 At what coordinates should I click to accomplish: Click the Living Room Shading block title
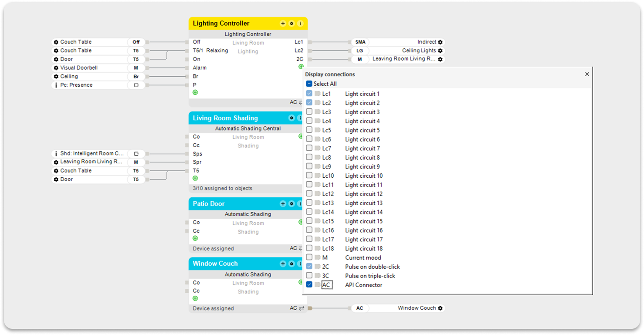[x=225, y=118]
